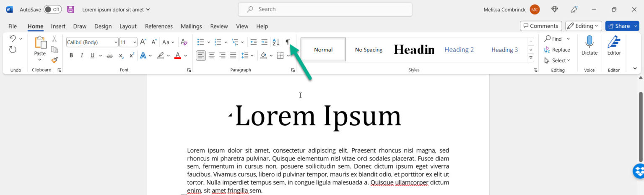The height and width of the screenshot is (195, 644).
Task: Click the Increase Indent icon
Action: click(264, 42)
